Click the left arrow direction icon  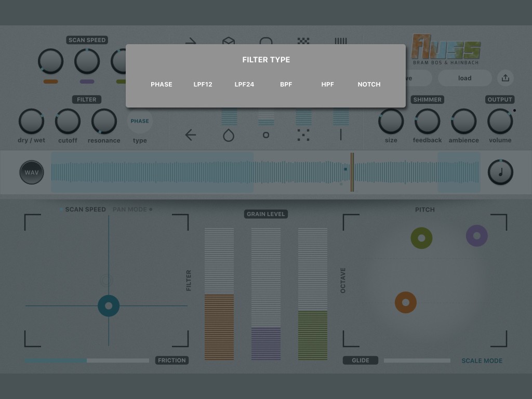tap(191, 135)
